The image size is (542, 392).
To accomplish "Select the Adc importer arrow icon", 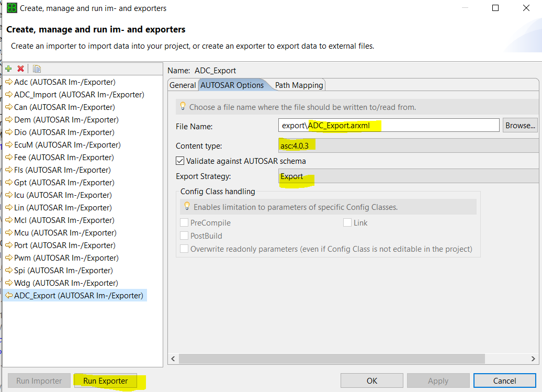I will 9,82.
